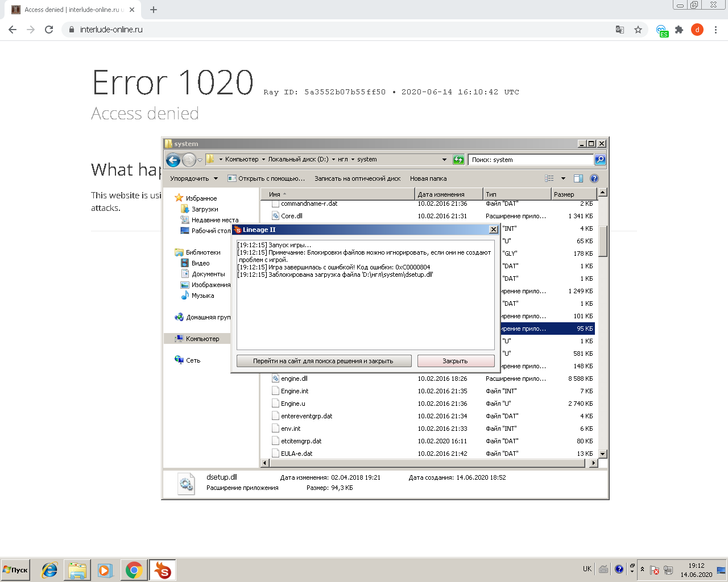Image resolution: width=728 pixels, height=582 pixels.
Task: Refresh the Explorer folder view
Action: pos(458,160)
